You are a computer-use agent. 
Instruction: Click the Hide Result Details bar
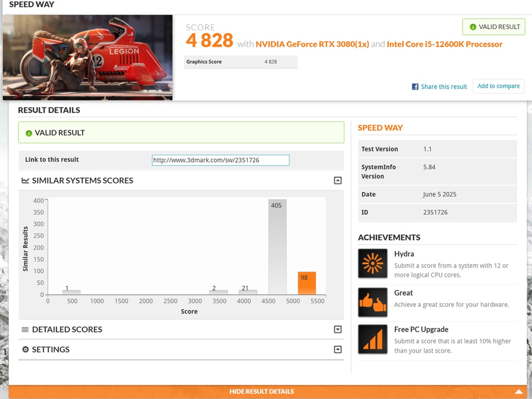[x=262, y=391]
